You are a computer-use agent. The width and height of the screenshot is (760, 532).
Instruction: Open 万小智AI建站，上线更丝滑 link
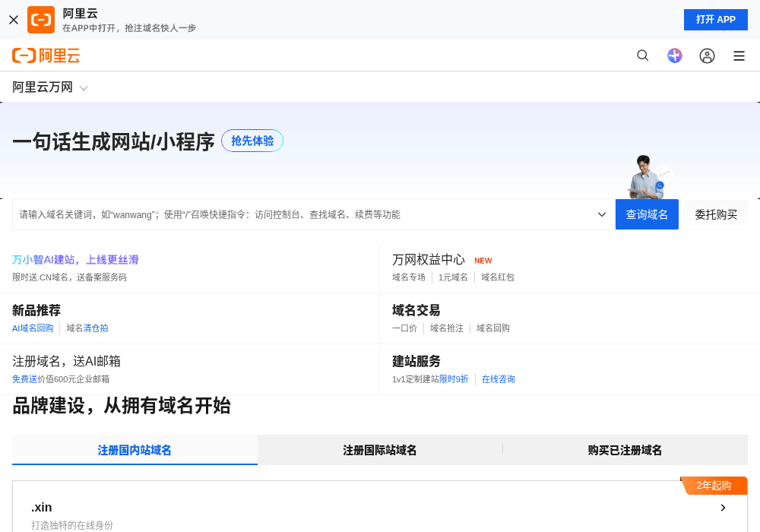(x=75, y=260)
